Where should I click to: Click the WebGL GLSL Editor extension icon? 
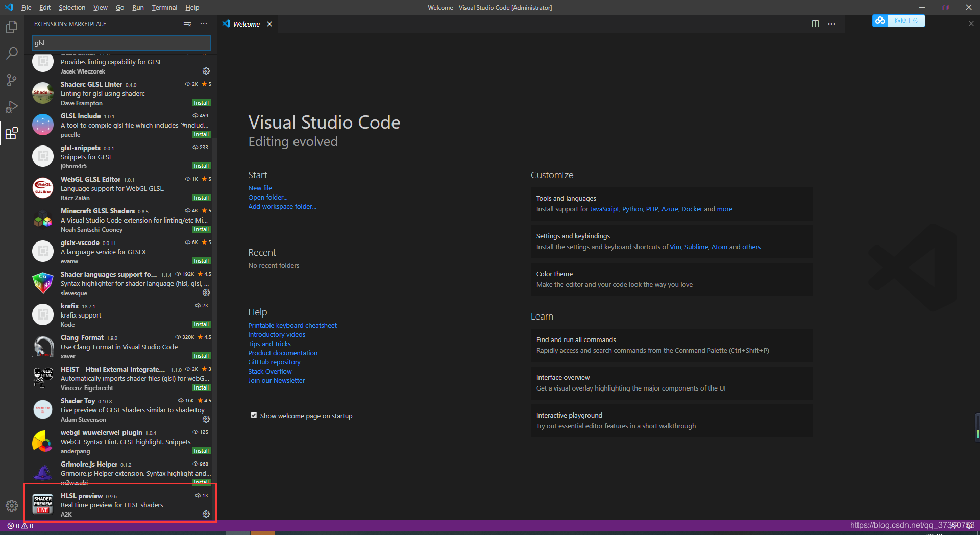(43, 188)
